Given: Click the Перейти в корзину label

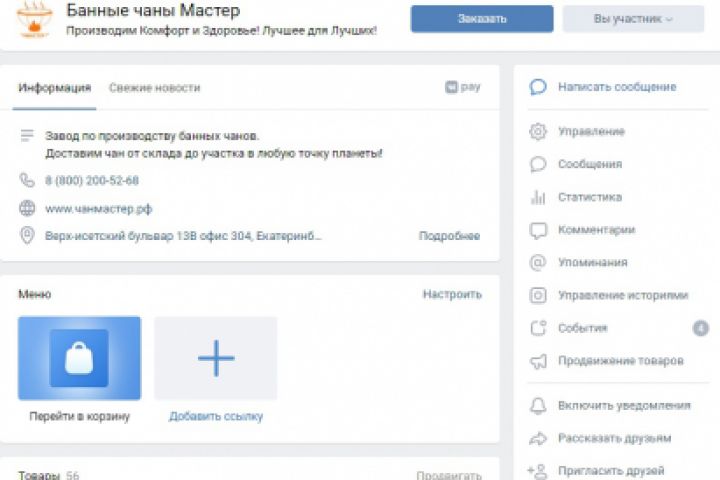Looking at the screenshot, I should tap(79, 416).
